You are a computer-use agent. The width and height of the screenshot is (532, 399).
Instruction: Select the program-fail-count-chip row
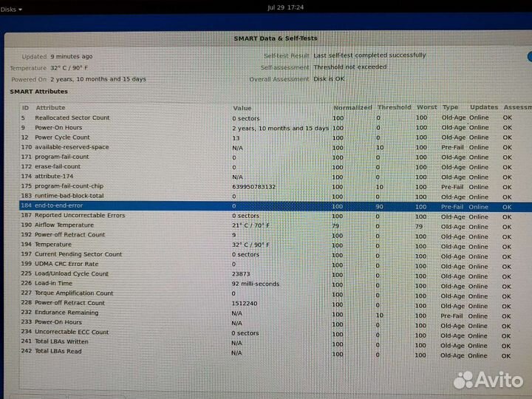[x=276, y=187]
